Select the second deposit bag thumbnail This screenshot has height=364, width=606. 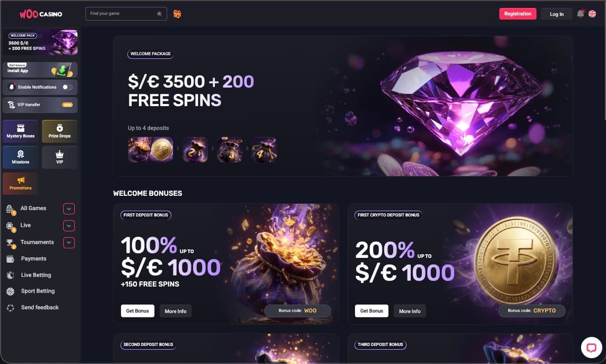(x=195, y=150)
